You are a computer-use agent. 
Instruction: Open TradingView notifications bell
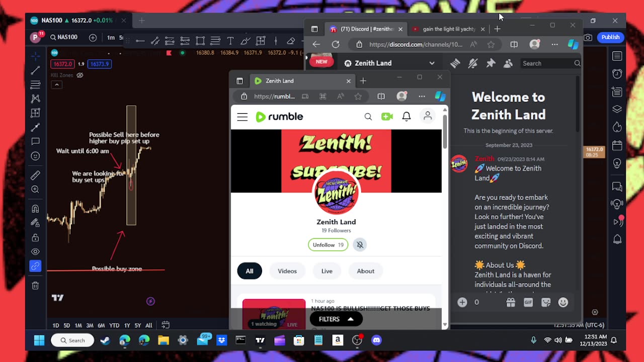tap(617, 240)
